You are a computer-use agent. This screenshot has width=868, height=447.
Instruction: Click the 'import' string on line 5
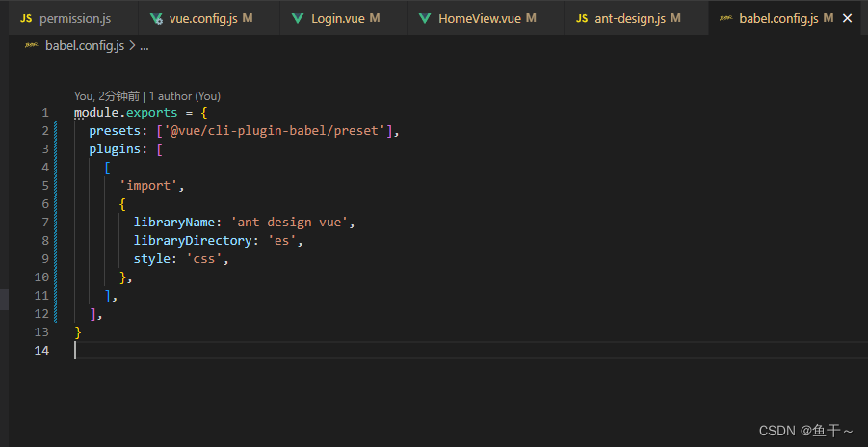(x=148, y=186)
